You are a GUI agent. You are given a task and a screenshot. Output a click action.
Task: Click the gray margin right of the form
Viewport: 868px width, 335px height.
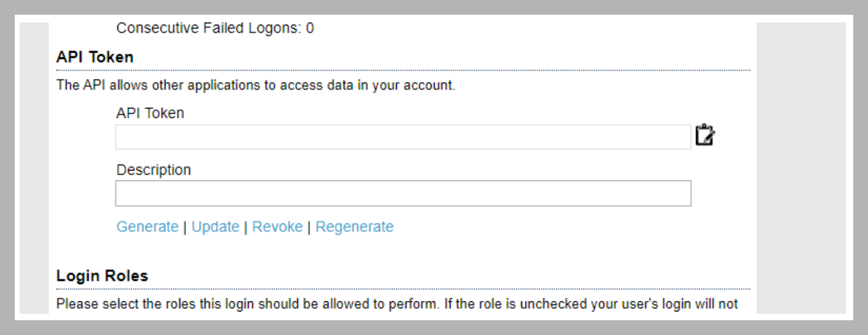[801, 168]
